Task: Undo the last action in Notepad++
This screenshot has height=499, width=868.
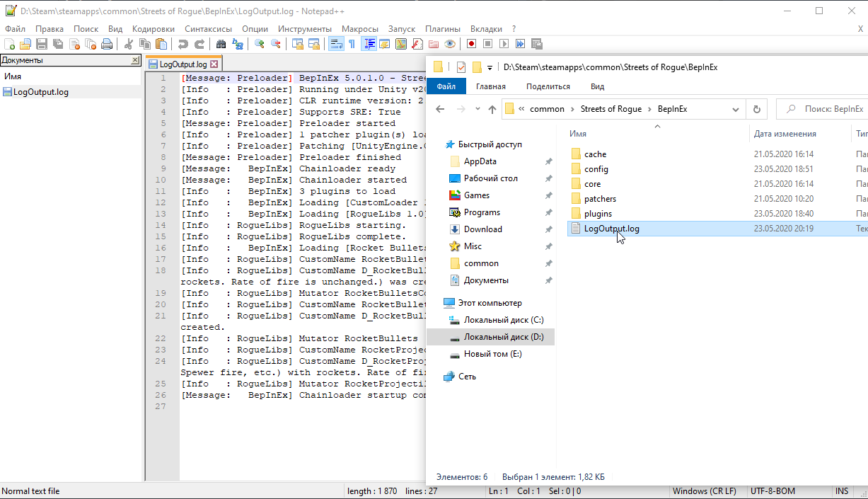Action: click(183, 44)
